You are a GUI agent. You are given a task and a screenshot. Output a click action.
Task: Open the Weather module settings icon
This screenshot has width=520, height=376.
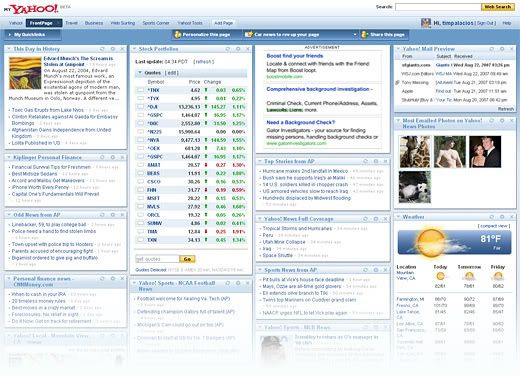pos(502,217)
